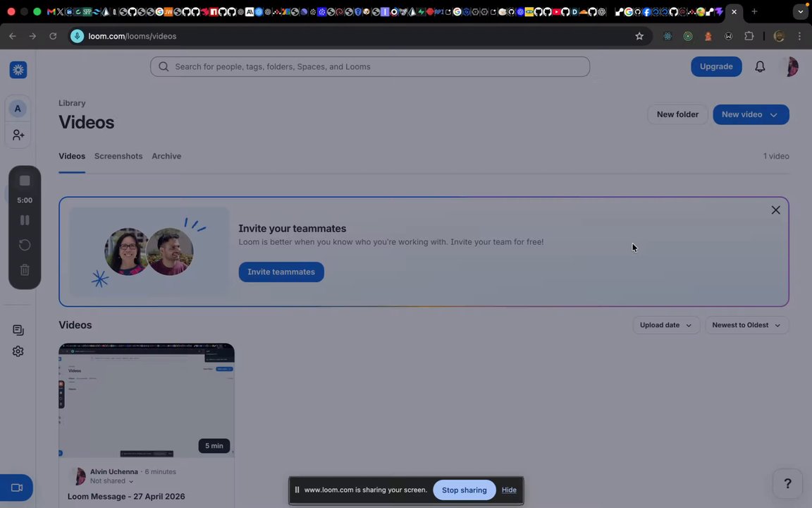Select the Videos tab

pyautogui.click(x=72, y=156)
